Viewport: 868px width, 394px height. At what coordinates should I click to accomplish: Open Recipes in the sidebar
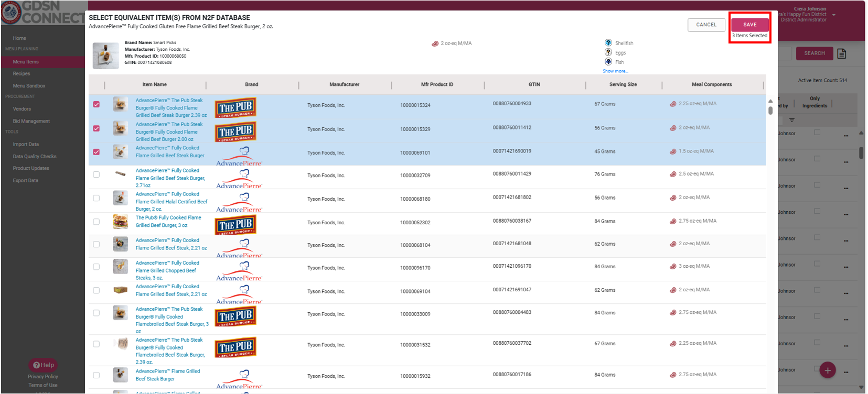[x=22, y=74]
